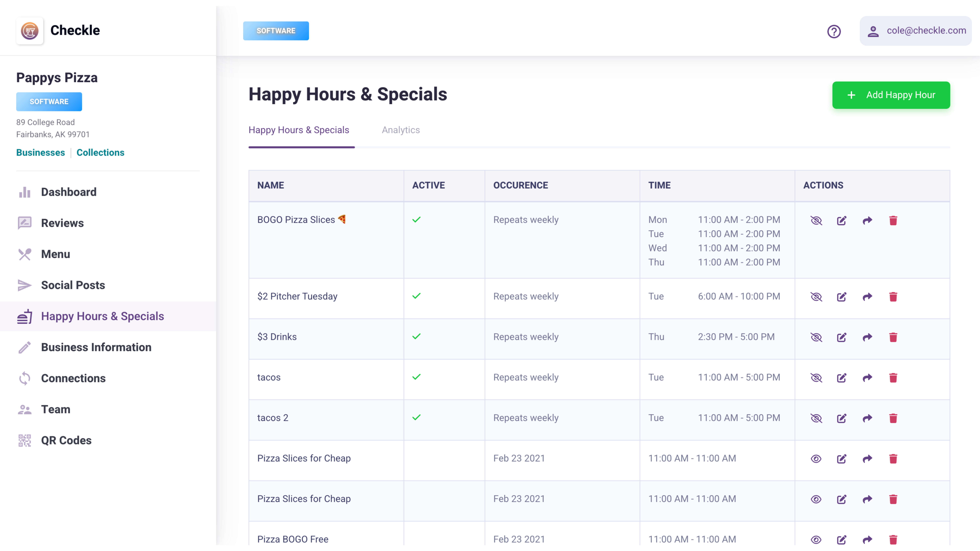Open the Team sidebar item
Image resolution: width=980 pixels, height=551 pixels.
(108, 410)
